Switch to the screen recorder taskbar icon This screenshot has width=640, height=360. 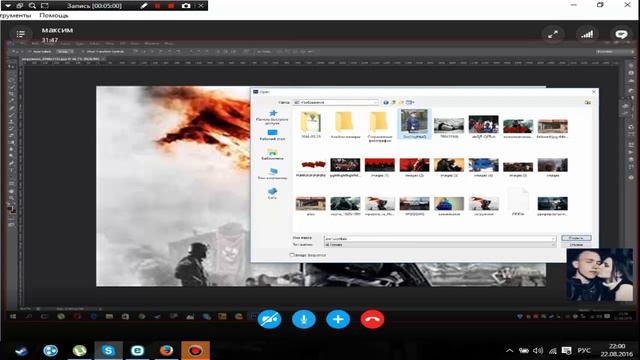click(195, 351)
